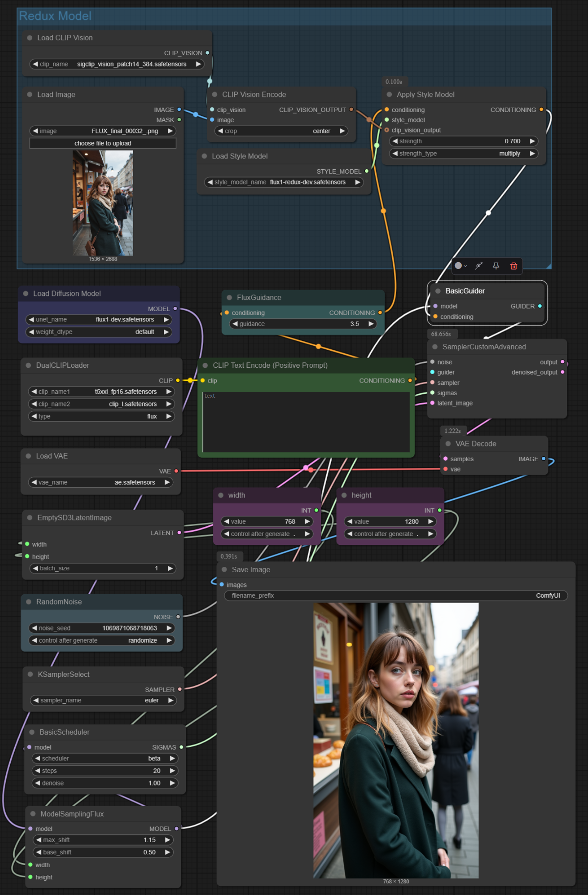Viewport: 588px width, 895px height.
Task: Click the choose file to upload button
Action: coord(103,143)
